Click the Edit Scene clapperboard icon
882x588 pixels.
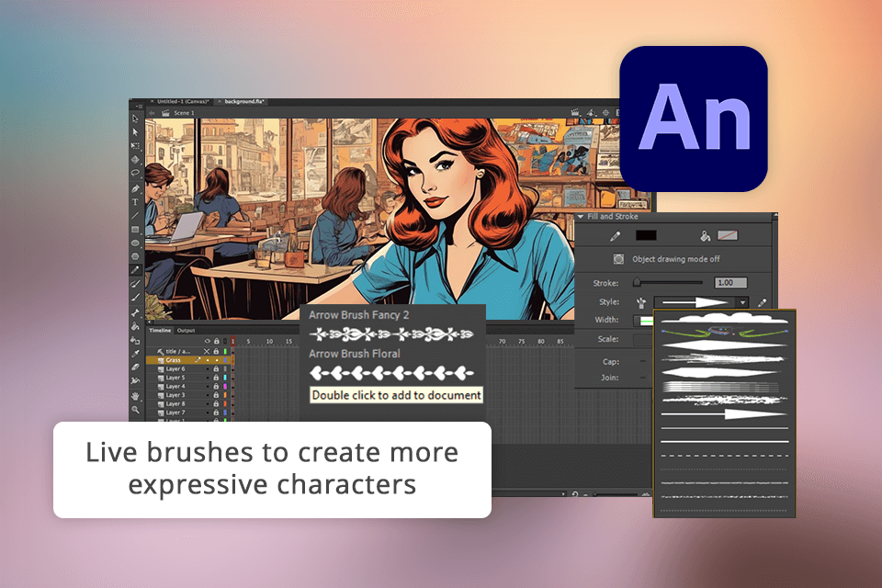point(575,112)
